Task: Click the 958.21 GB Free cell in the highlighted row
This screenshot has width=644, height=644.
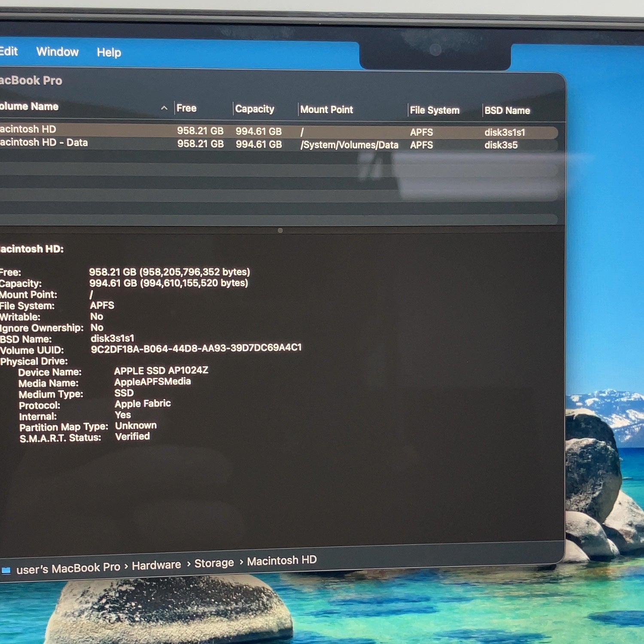Action: (200, 131)
